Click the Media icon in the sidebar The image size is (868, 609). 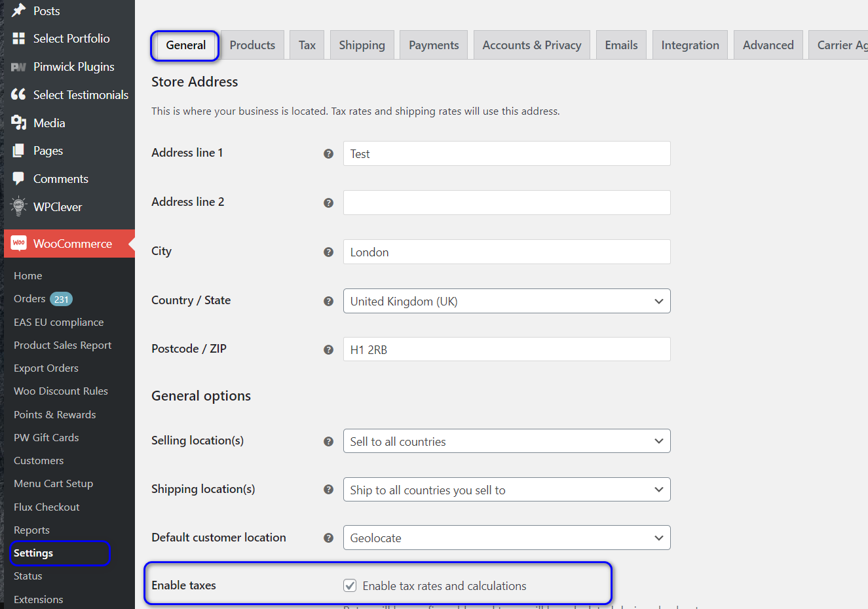[19, 123]
